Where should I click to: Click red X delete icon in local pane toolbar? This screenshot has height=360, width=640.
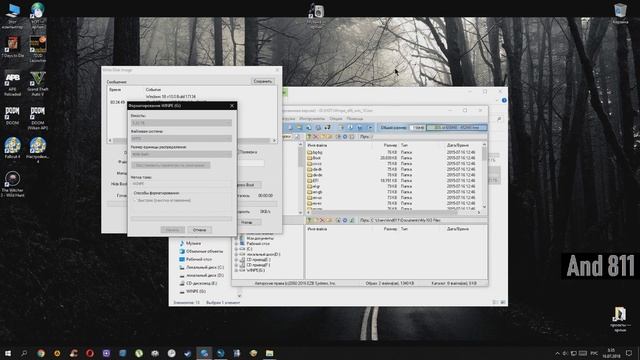click(x=322, y=220)
